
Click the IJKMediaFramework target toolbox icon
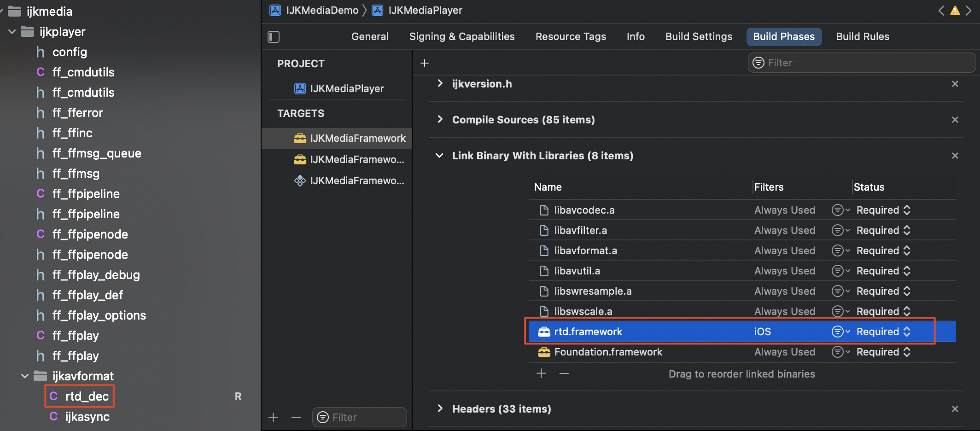point(300,138)
